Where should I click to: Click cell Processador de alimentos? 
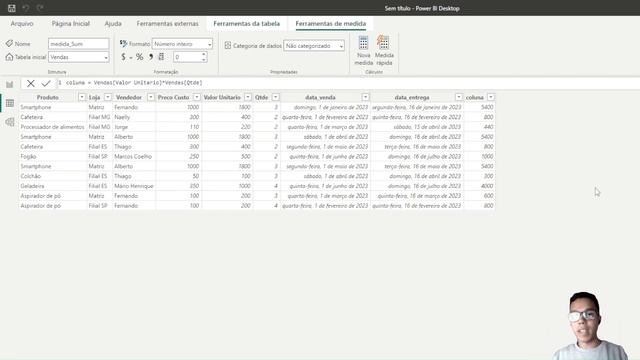coord(52,127)
